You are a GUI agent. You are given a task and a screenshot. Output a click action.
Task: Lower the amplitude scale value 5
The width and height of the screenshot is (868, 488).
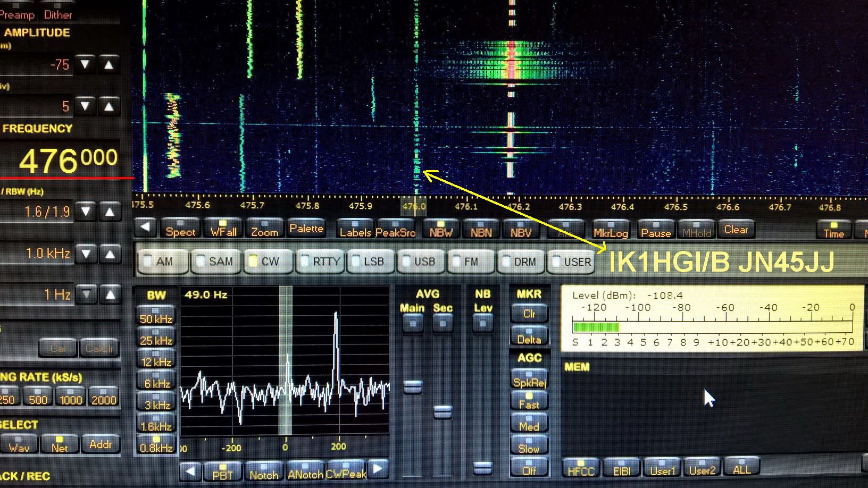[85, 106]
